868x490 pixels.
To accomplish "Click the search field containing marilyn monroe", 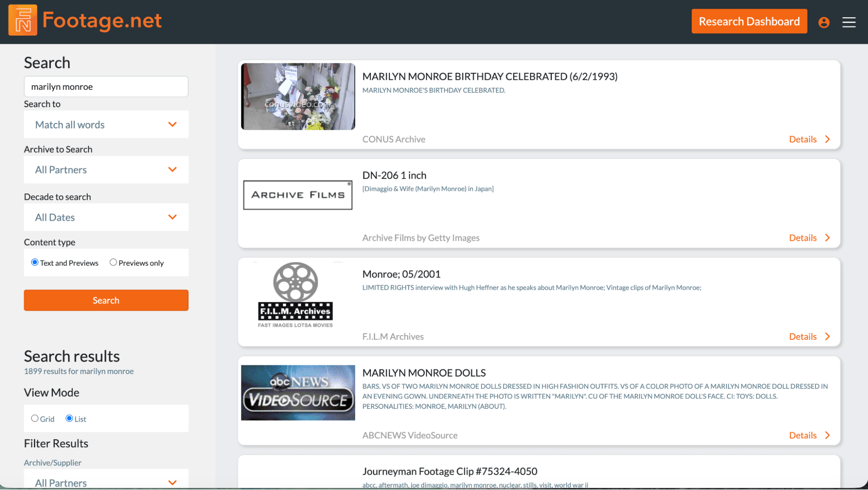I will pos(106,87).
